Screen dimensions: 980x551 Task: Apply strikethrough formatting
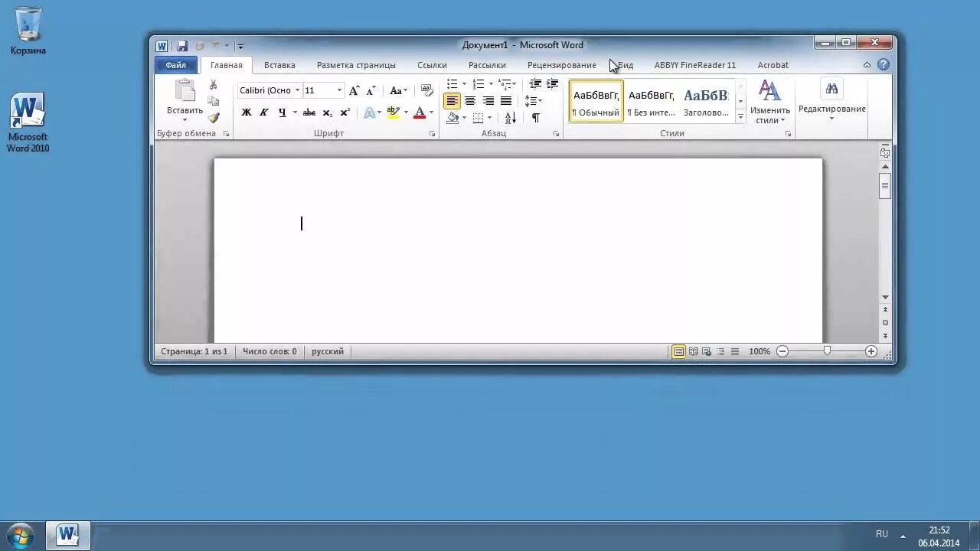[x=309, y=112]
